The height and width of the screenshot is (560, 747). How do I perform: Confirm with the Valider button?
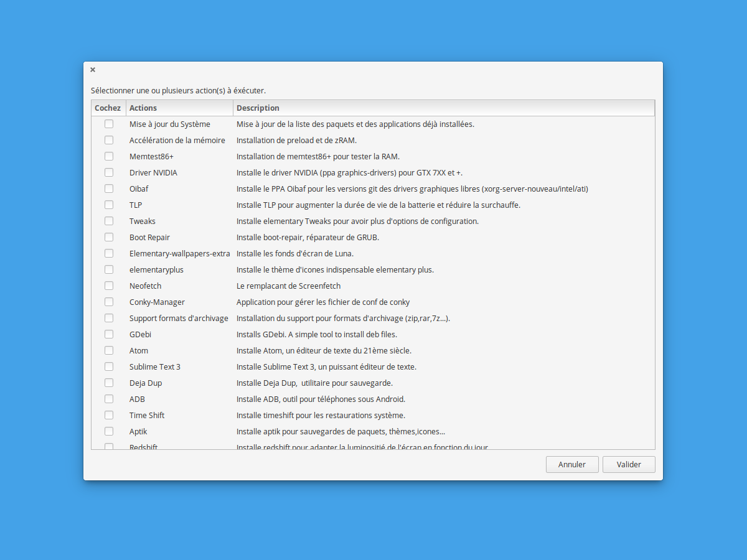point(629,464)
